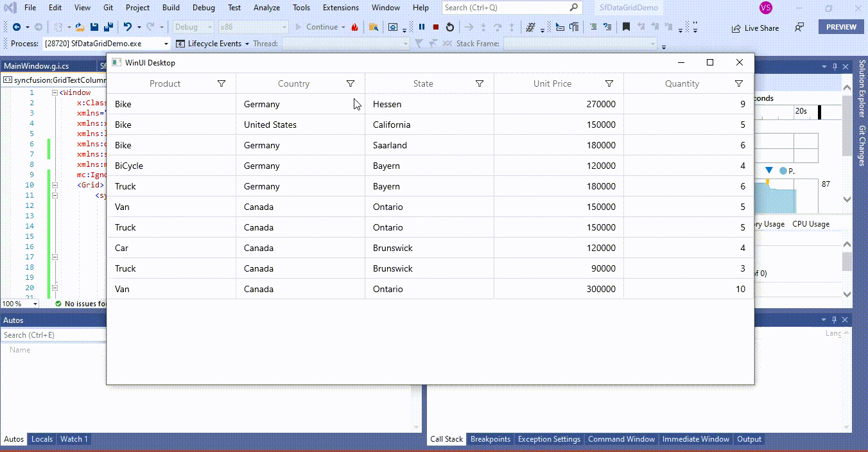Expand the Continue button dropdown arrow
868x452 pixels.
(x=343, y=27)
